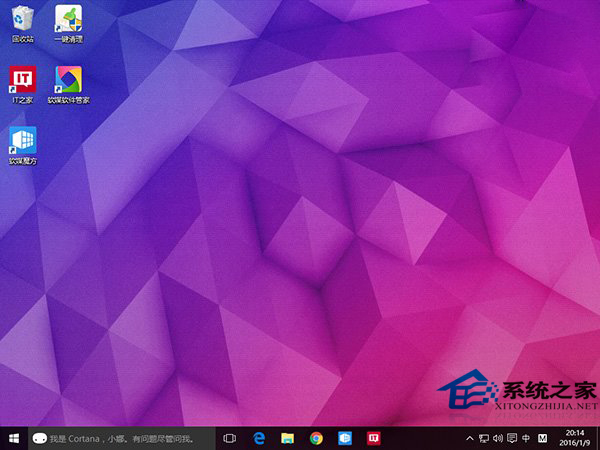Switch input language via 中 indicator
This screenshot has height=450, width=600.
point(526,439)
